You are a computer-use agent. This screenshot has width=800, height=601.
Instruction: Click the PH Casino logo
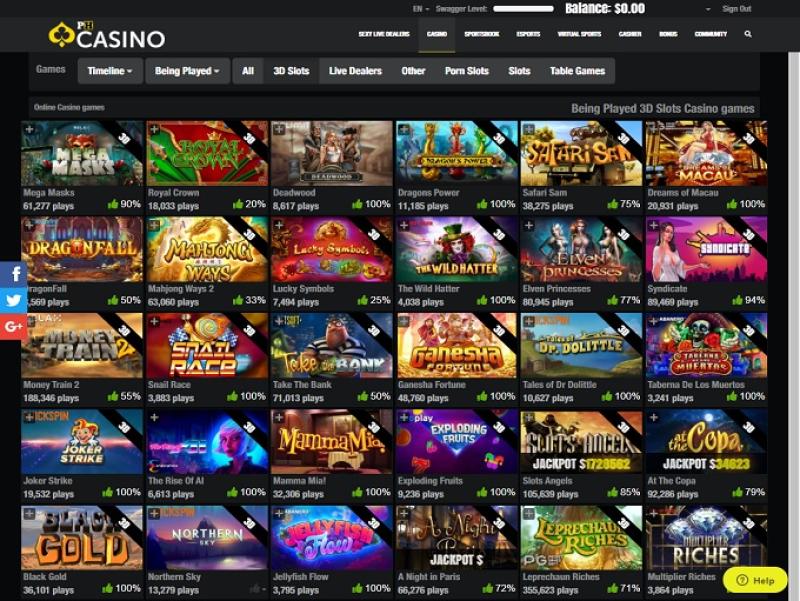tap(107, 35)
